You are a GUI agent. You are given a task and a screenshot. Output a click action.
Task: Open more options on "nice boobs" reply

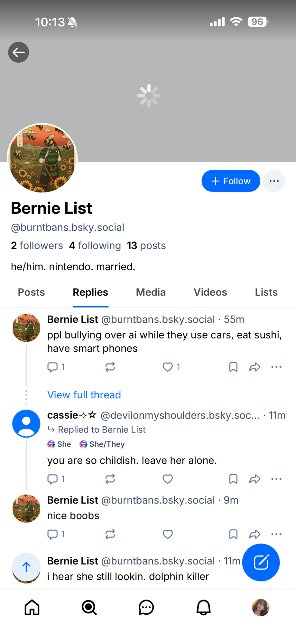click(x=276, y=534)
